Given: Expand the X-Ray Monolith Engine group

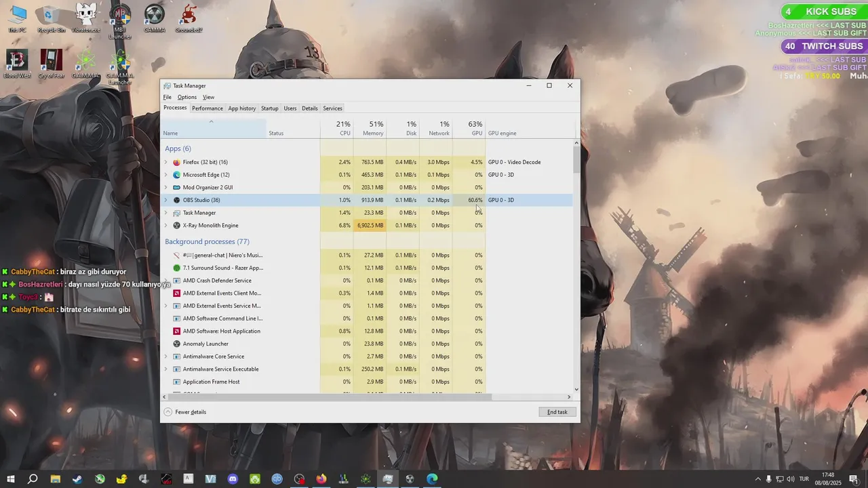Looking at the screenshot, I should click(165, 225).
